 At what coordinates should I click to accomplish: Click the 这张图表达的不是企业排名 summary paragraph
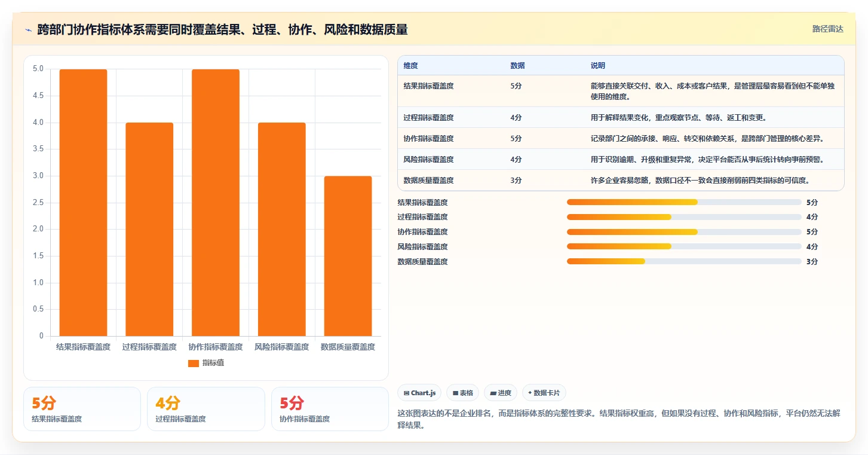click(x=619, y=420)
